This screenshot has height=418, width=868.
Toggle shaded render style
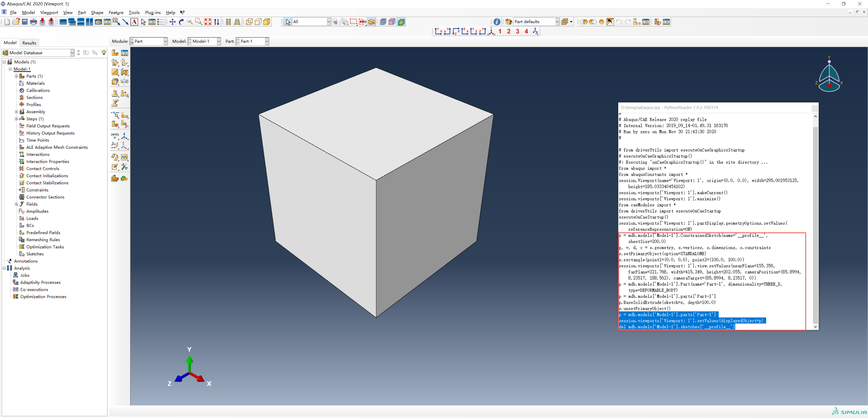[x=267, y=22]
